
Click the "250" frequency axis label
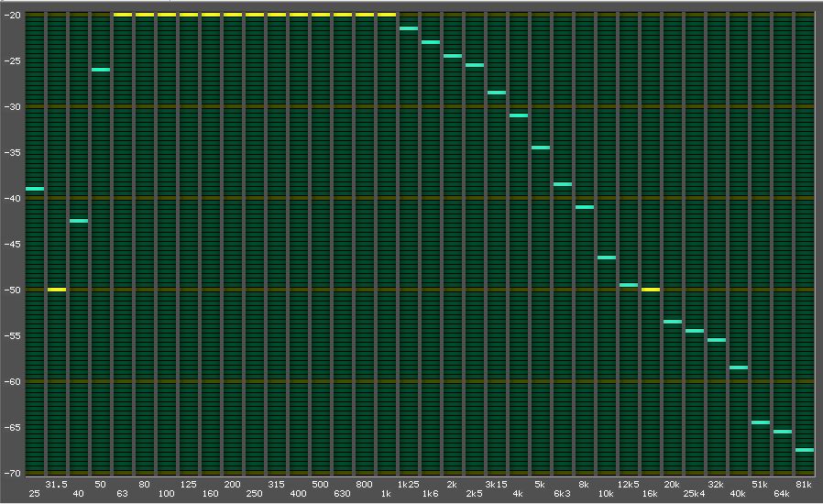coord(255,494)
